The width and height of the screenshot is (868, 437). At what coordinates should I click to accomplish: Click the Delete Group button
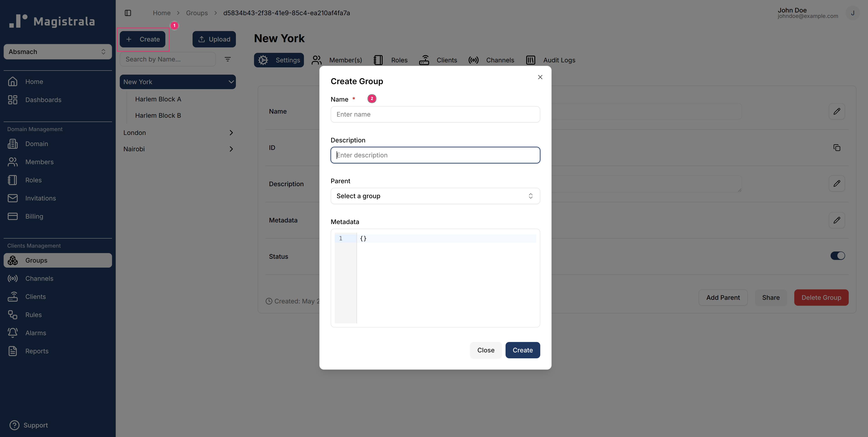pyautogui.click(x=821, y=298)
